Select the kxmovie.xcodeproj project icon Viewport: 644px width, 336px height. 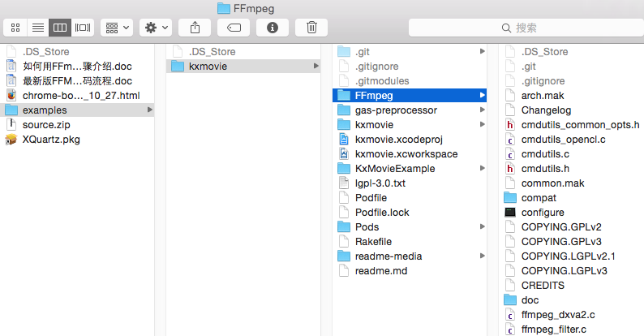344,140
